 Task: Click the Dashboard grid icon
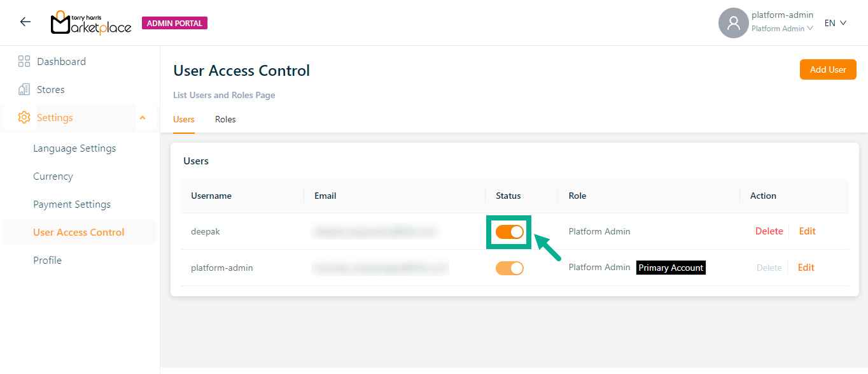point(24,62)
